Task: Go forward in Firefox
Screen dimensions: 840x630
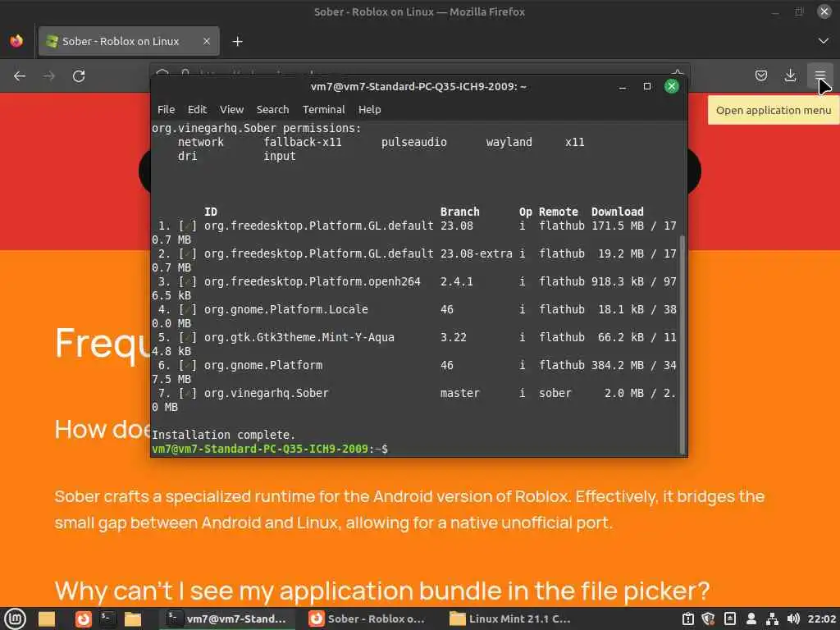Action: (49, 76)
